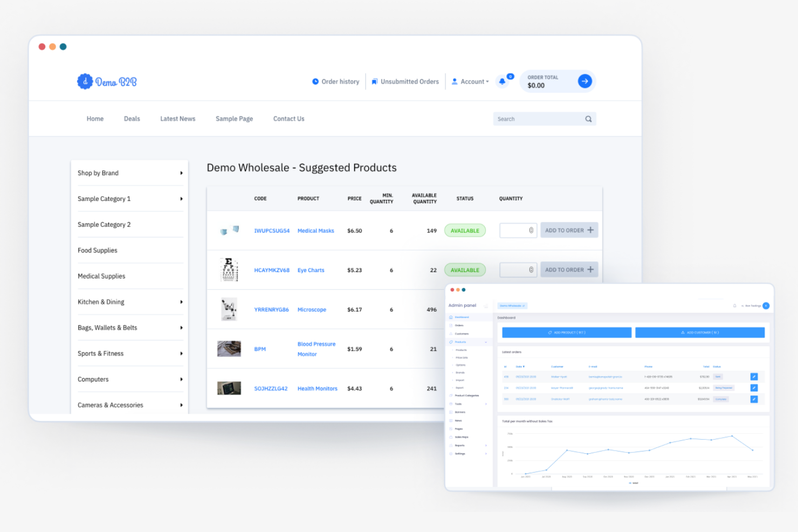Click the Order Total arrow circle icon

click(585, 81)
